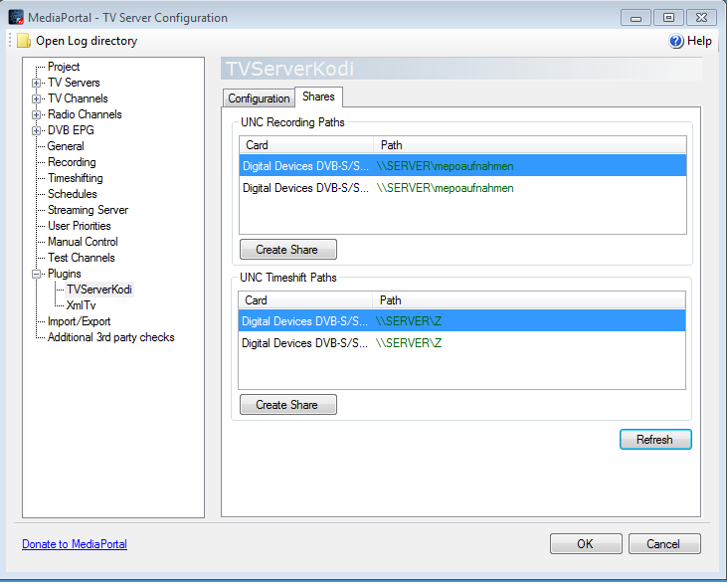
Task: Open the Timeshifting tree item
Action: [x=76, y=178]
